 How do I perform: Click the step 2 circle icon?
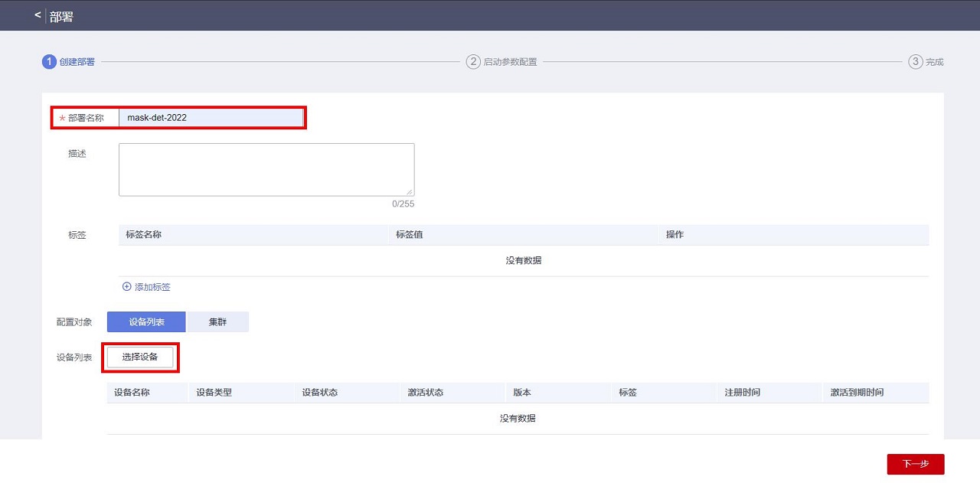[473, 62]
